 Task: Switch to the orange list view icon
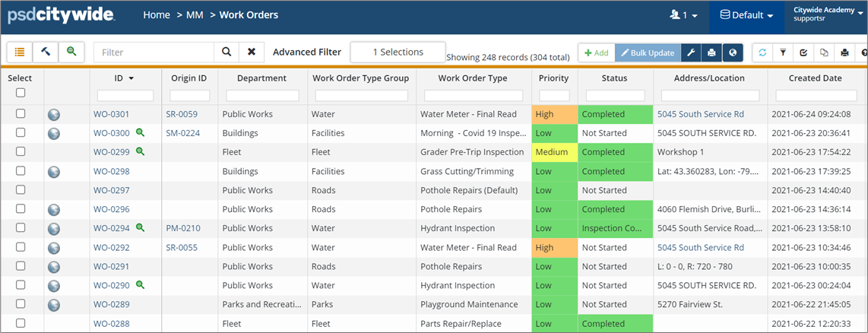(20, 52)
